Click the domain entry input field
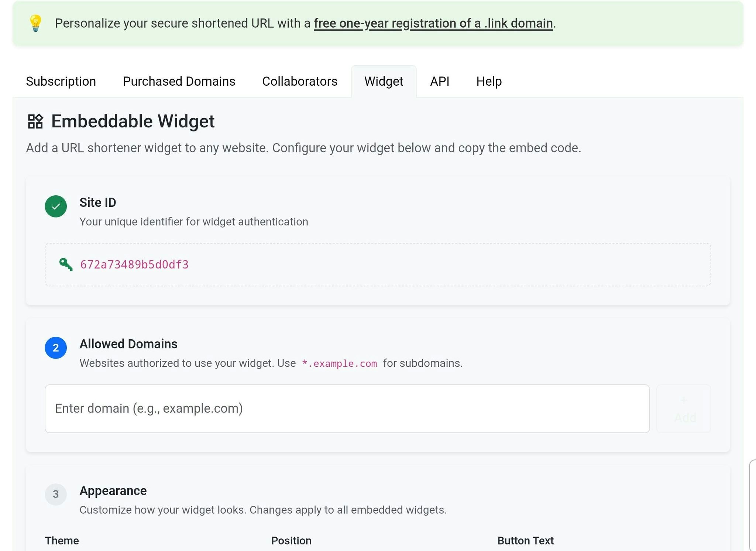The image size is (756, 551). point(347,408)
